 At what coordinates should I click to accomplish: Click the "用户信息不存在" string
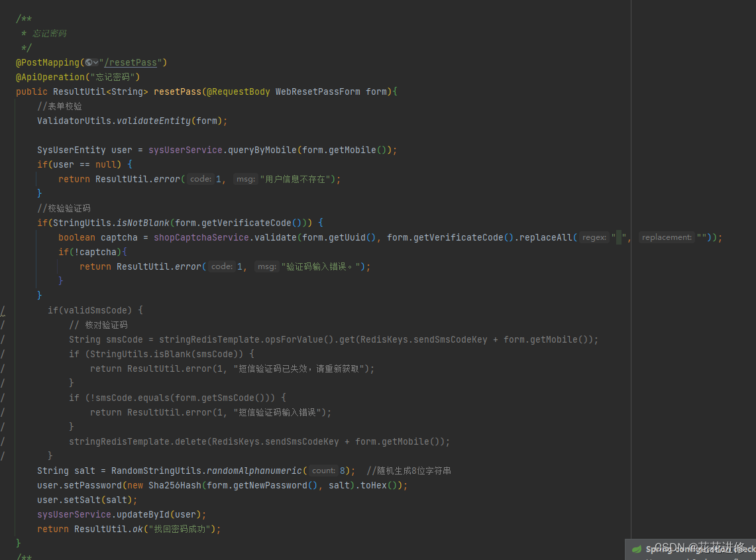[x=295, y=180]
